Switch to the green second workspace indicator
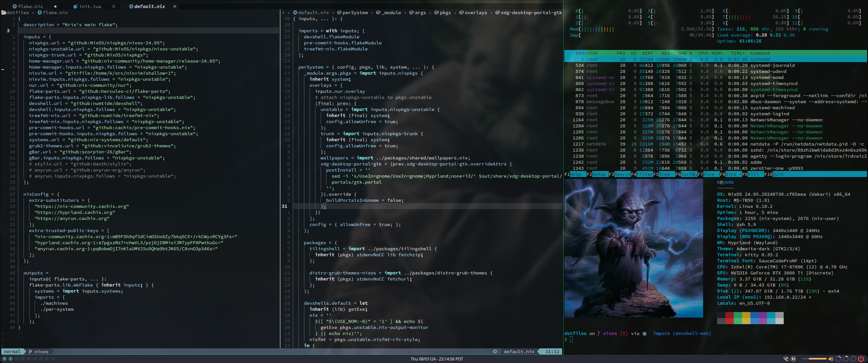 coord(10,359)
